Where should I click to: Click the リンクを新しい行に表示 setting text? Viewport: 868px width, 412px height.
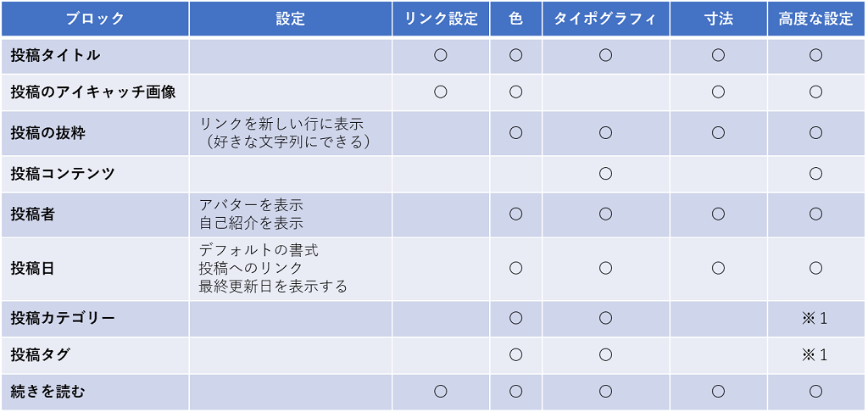click(x=281, y=122)
